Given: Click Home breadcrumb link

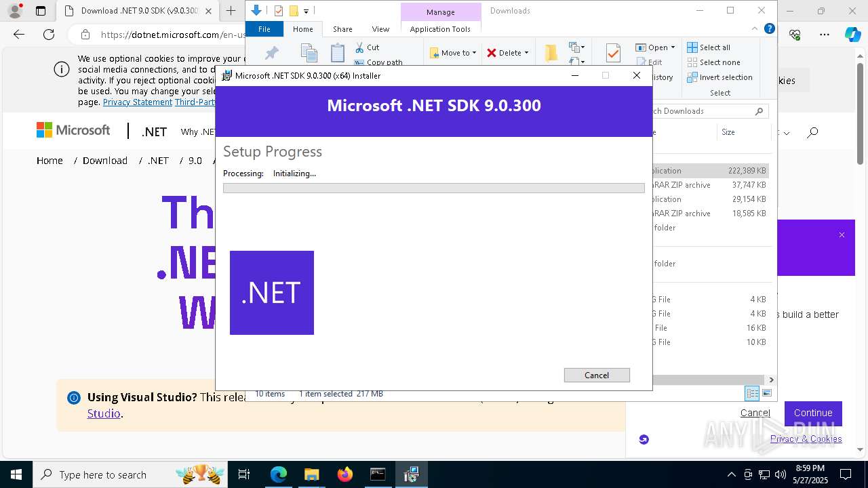Looking at the screenshot, I should click(50, 161).
